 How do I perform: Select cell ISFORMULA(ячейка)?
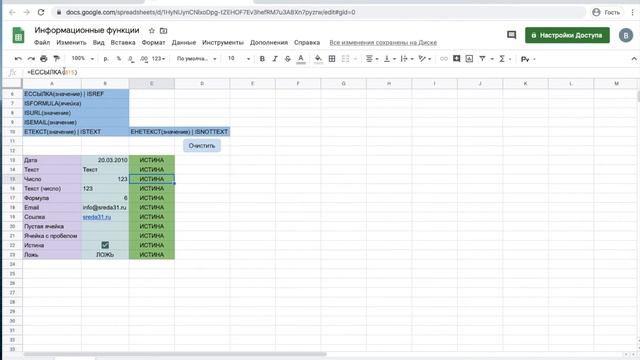coord(52,103)
